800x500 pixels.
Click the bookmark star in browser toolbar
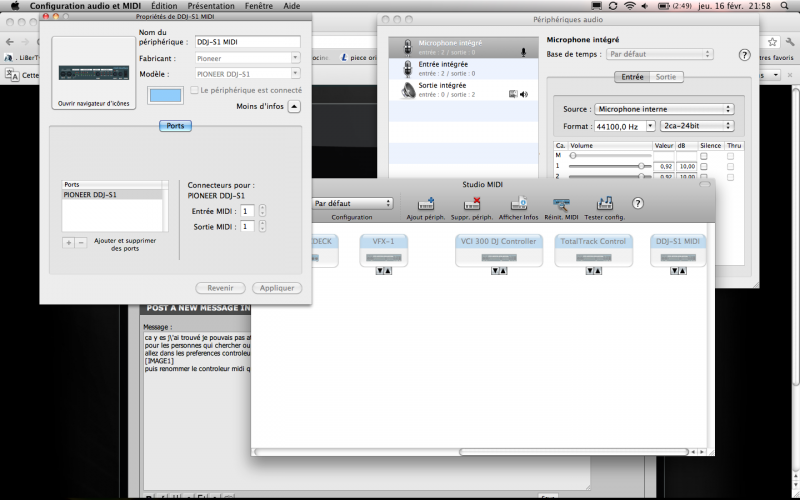coord(772,42)
